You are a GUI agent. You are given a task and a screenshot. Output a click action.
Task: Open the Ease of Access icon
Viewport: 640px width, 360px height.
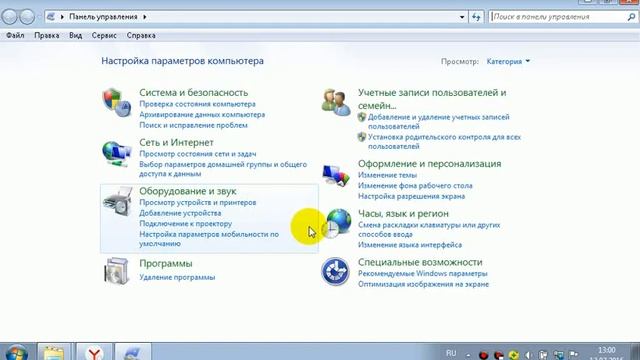(x=335, y=271)
